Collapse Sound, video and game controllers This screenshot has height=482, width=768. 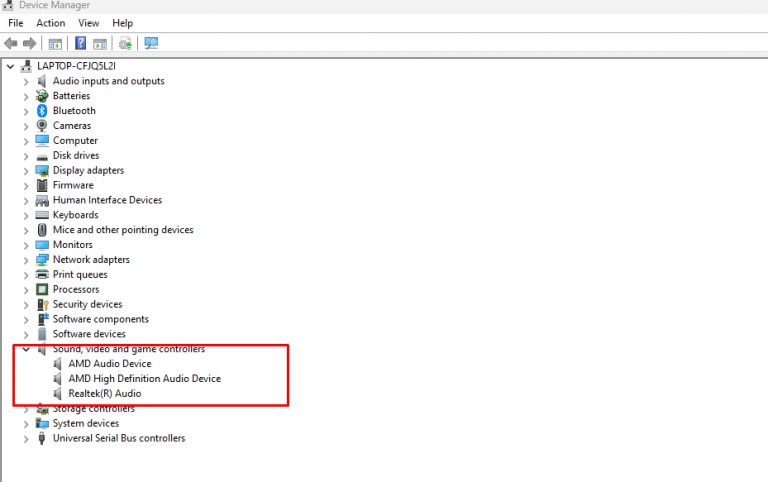(26, 349)
